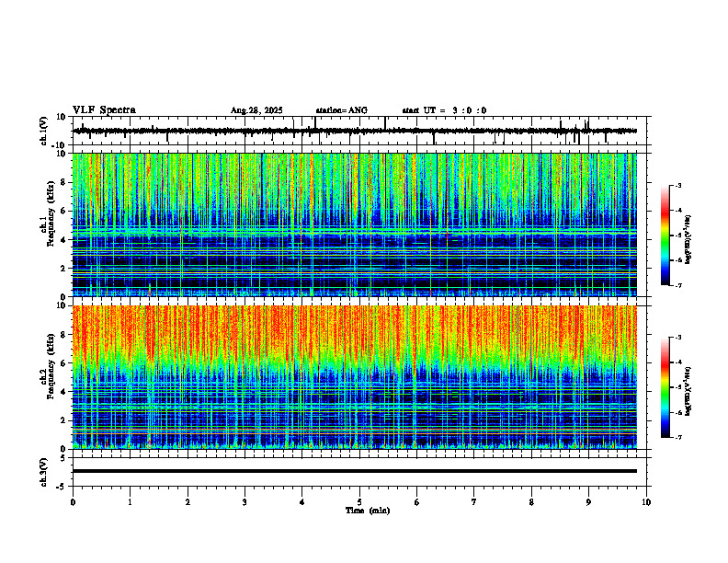Viewport: 728px width, 563px height.
Task: Click the time axis tick label 8
Action: pos(531,502)
